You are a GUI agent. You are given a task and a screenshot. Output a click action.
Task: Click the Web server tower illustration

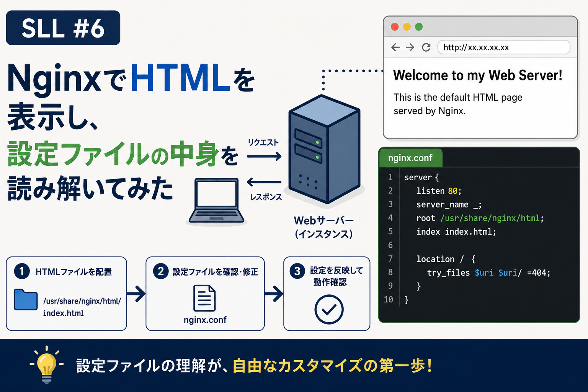[324, 149]
